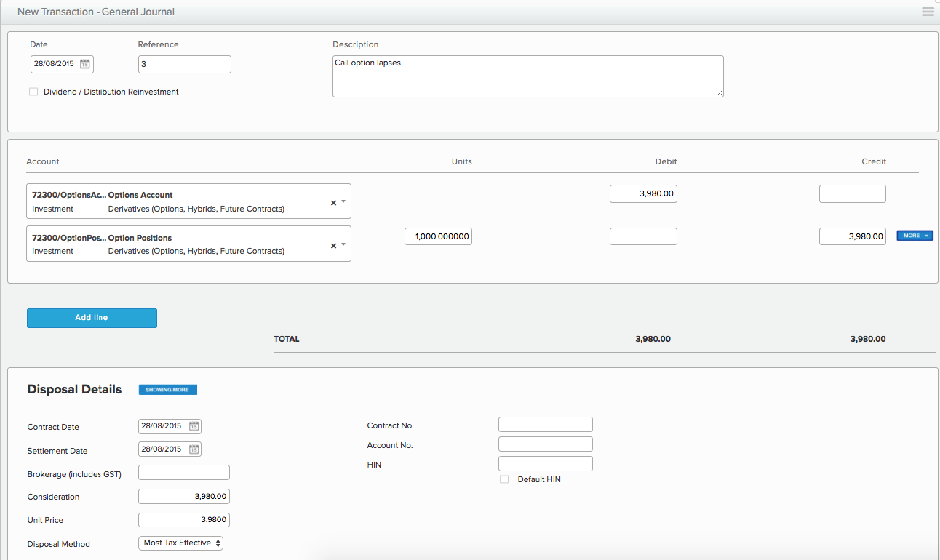Expand the Options Account dropdown arrow
The height and width of the screenshot is (560, 940).
(343, 202)
